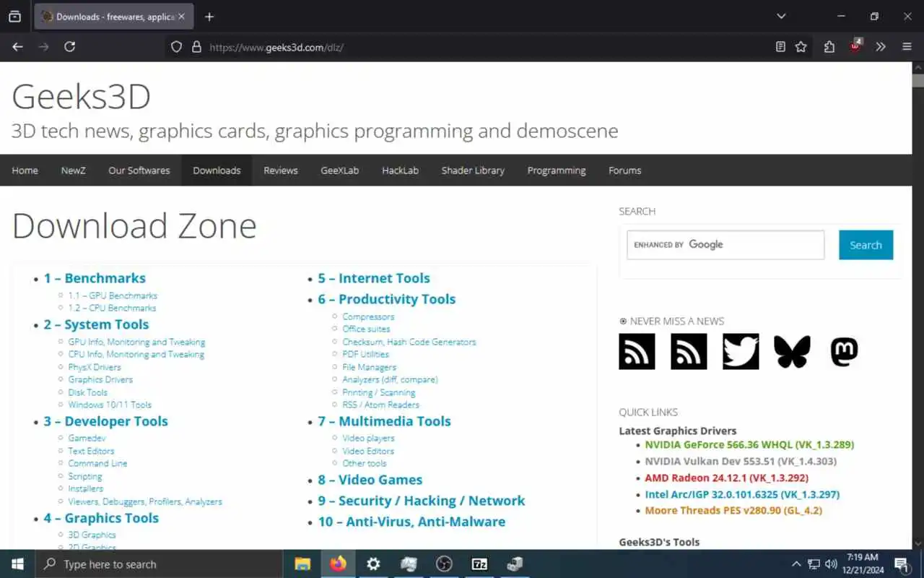Open 10 – Anti-Virus, Anti-Malware link
Viewport: 924px width, 578px height.
pos(411,522)
